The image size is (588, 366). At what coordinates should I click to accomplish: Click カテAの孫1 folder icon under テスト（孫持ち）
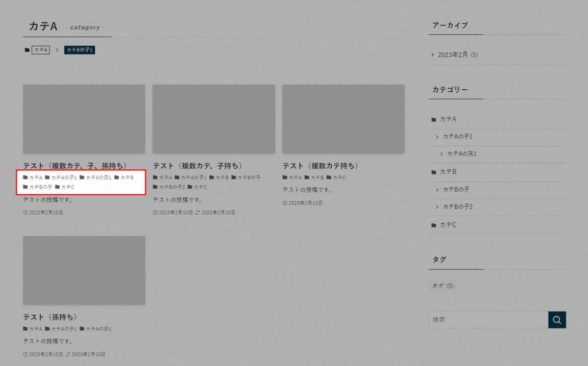pyautogui.click(x=82, y=329)
